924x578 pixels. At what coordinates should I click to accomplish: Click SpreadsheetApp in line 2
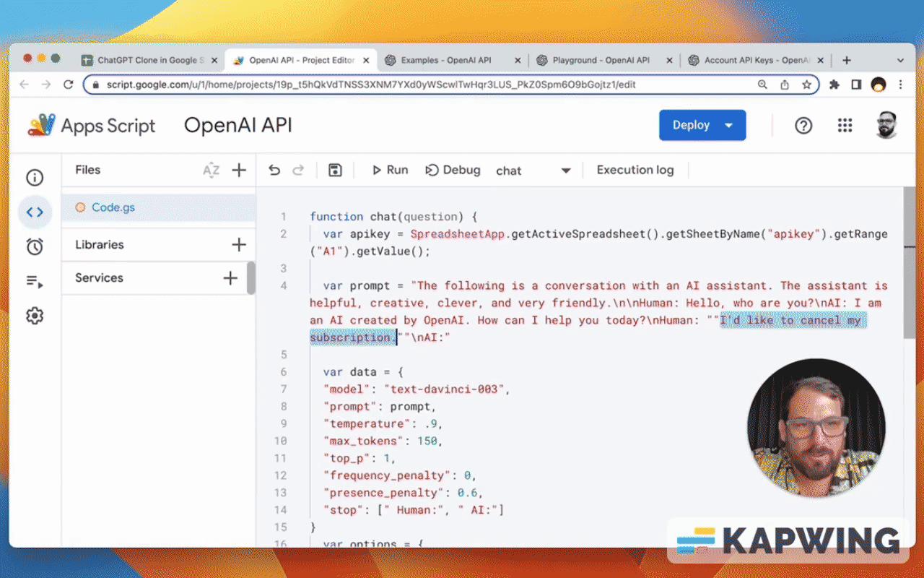coord(458,234)
